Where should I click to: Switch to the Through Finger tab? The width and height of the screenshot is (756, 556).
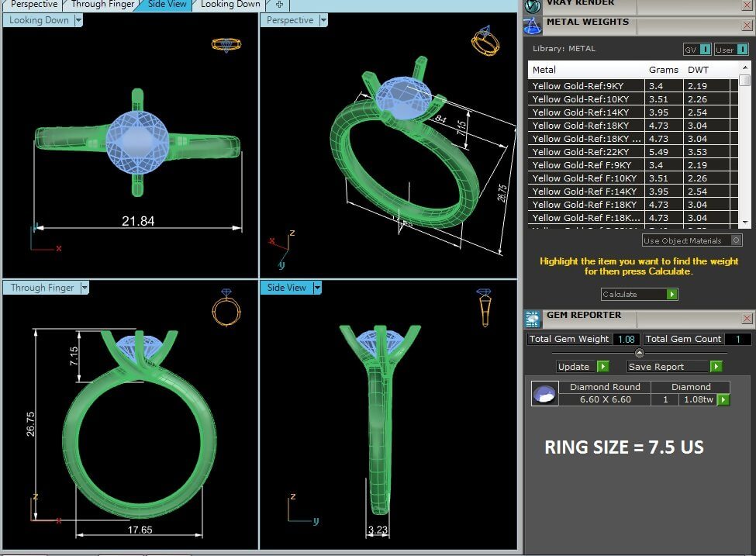pyautogui.click(x=102, y=5)
